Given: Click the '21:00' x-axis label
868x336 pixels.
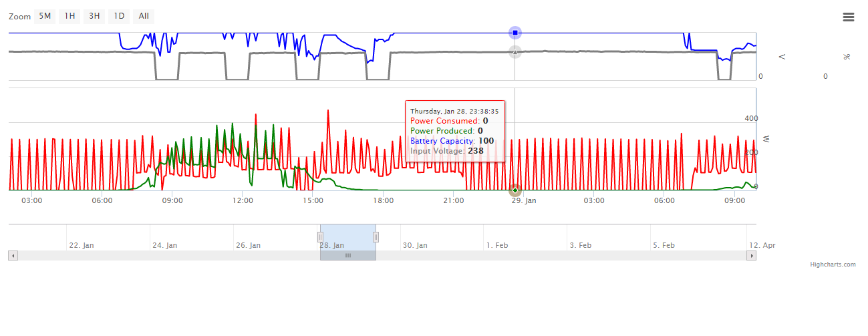Looking at the screenshot, I should [454, 200].
